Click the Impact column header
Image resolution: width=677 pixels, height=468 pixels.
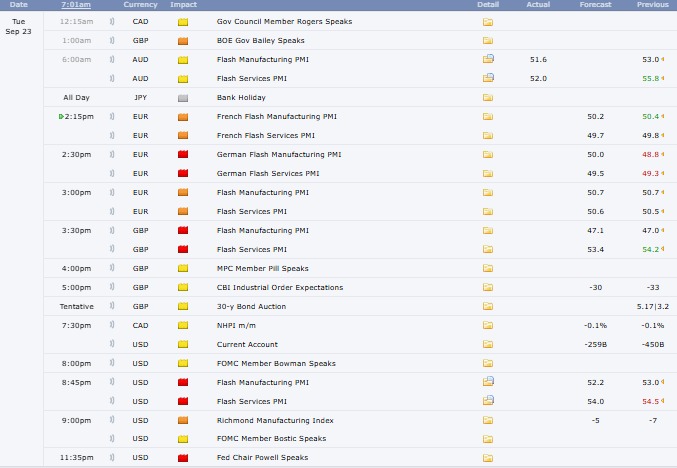pyautogui.click(x=182, y=5)
